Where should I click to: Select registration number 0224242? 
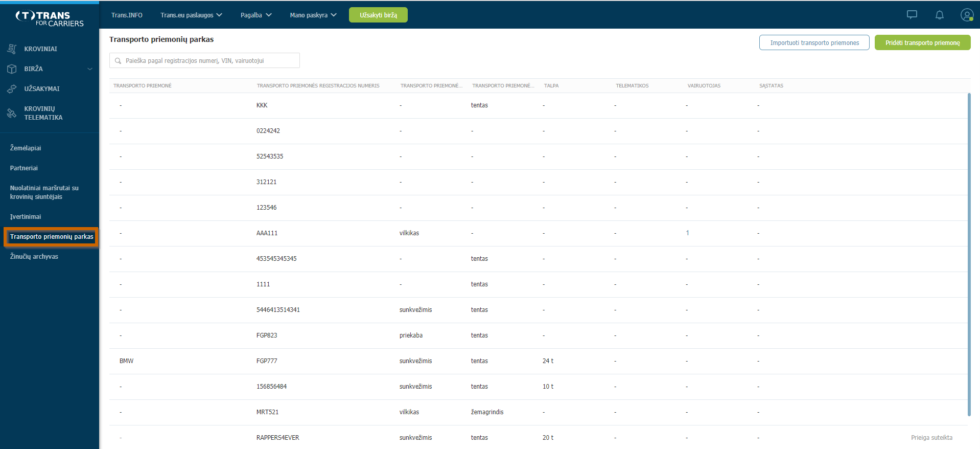click(x=268, y=131)
